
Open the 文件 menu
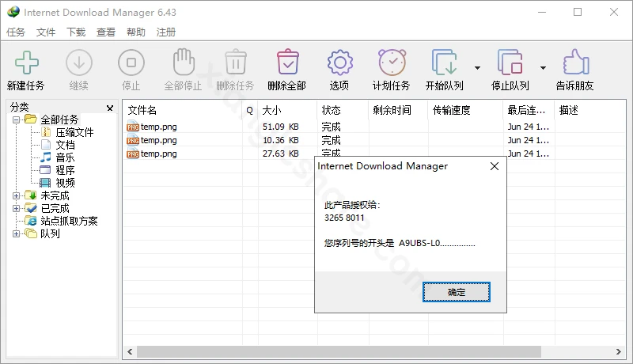click(46, 32)
